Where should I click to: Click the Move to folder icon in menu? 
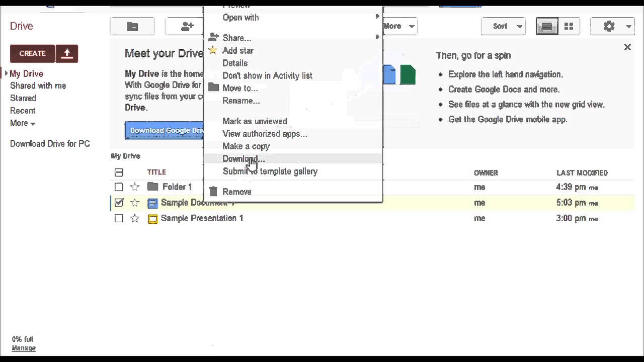coord(213,87)
